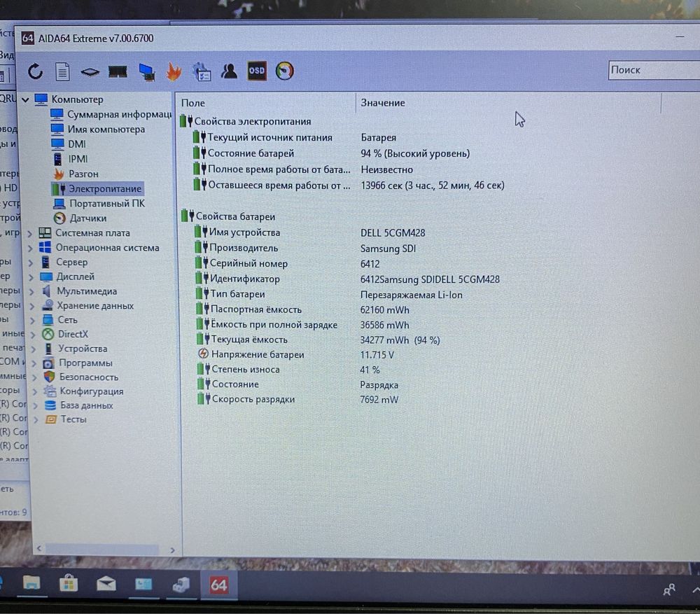Select Имя компьютера tree item
Screen dimensions: 700x614
pyautogui.click(x=106, y=129)
